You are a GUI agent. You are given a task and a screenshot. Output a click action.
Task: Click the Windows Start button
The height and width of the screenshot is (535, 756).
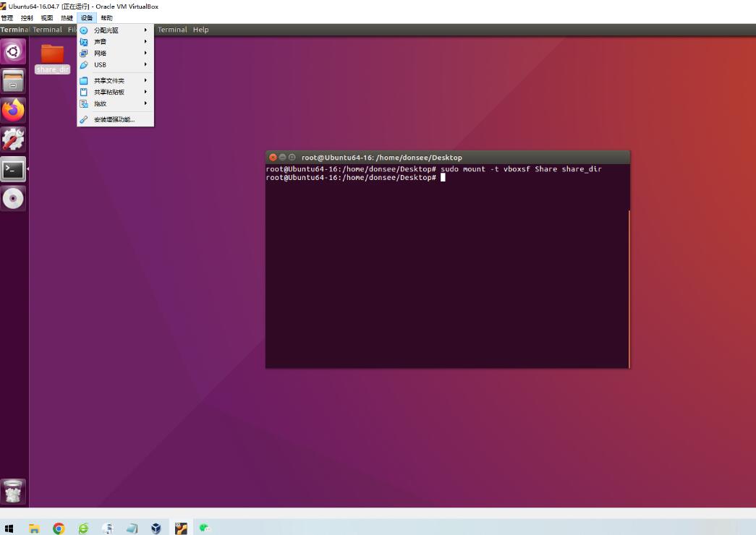(9, 528)
